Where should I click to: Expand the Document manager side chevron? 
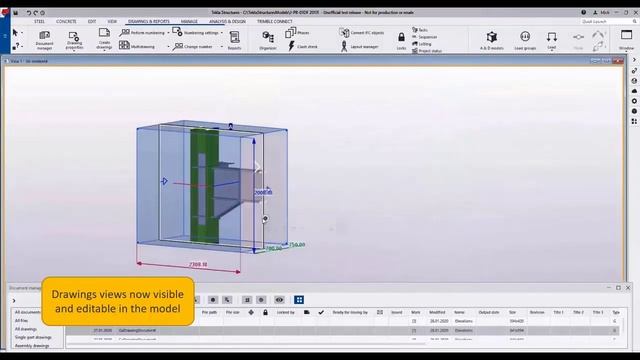coord(14,301)
